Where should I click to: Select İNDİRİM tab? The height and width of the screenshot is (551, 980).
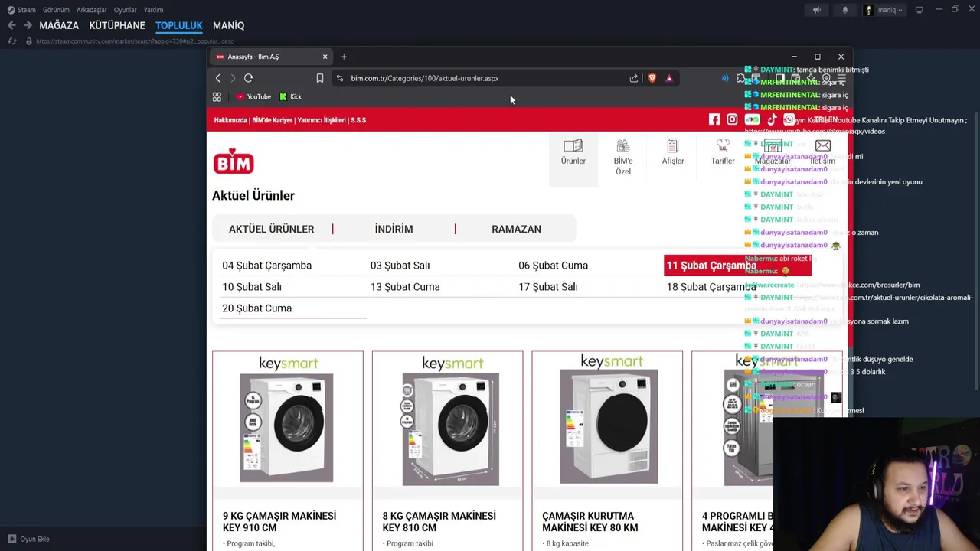[394, 229]
